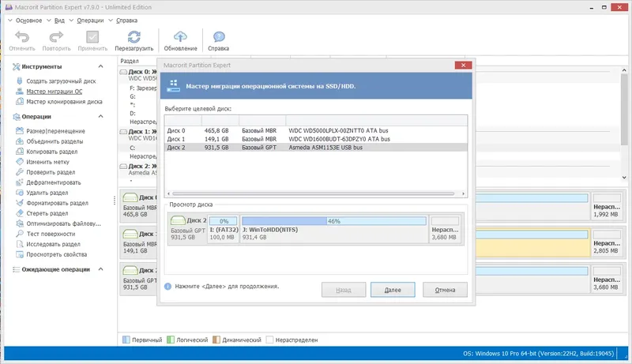The width and height of the screenshot is (632, 364).
Task: Select Диск 0 WDC WD5000LPLX row
Action: click(x=316, y=130)
